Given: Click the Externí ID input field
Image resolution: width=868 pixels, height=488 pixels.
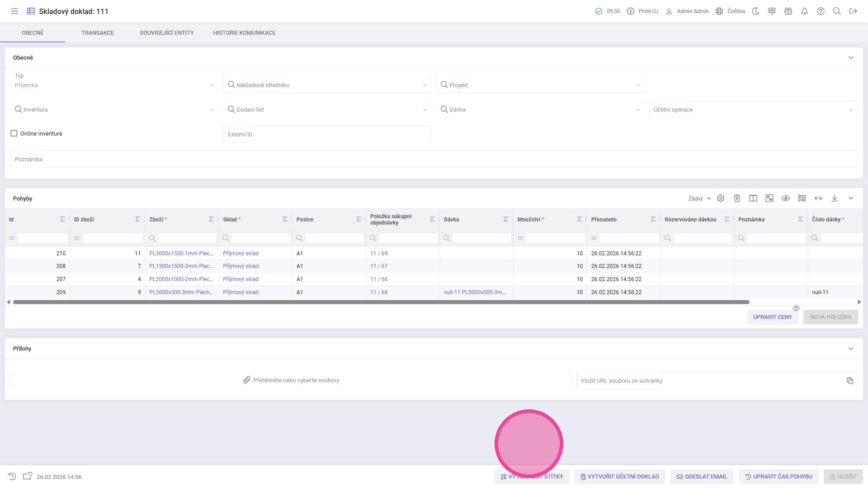Looking at the screenshot, I should pyautogui.click(x=327, y=135).
